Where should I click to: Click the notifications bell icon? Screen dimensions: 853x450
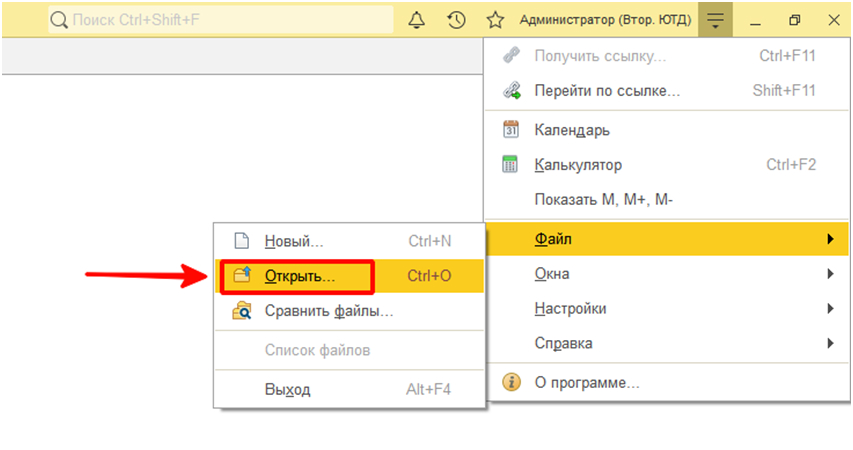coord(418,20)
